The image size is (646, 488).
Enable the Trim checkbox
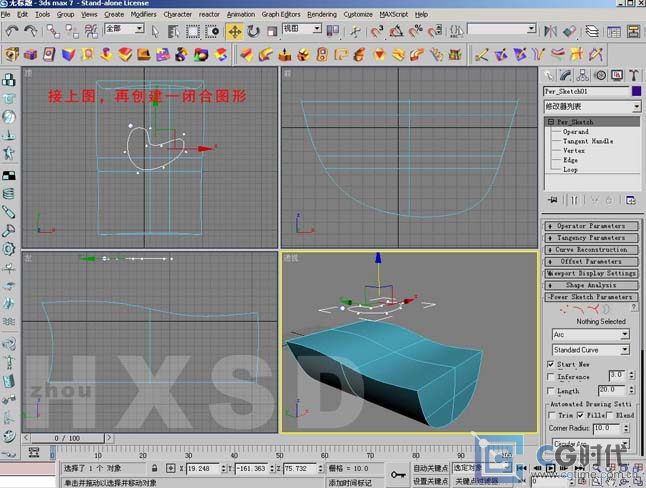click(552, 415)
